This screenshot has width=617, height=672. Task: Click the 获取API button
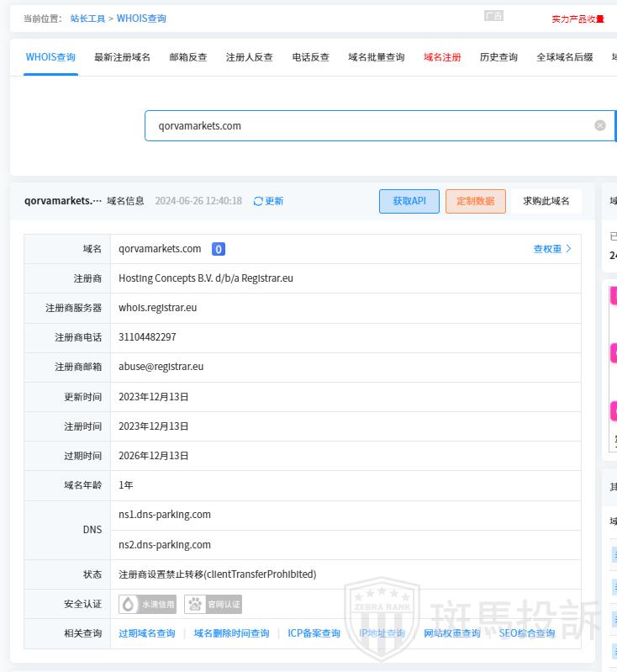click(409, 201)
